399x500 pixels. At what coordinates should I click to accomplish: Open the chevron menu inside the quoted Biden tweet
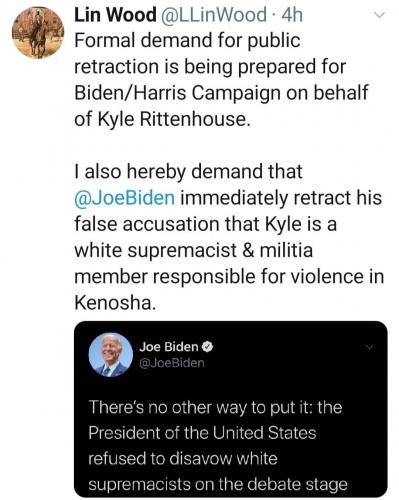[369, 347]
